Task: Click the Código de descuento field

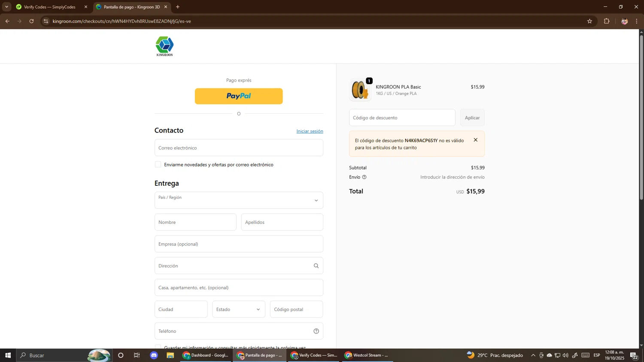Action: click(x=402, y=118)
